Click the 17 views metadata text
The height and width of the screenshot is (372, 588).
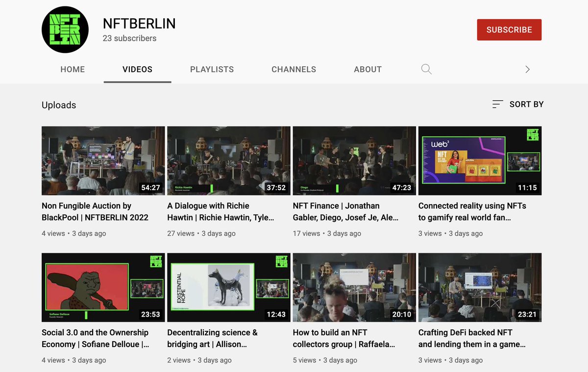click(x=306, y=233)
